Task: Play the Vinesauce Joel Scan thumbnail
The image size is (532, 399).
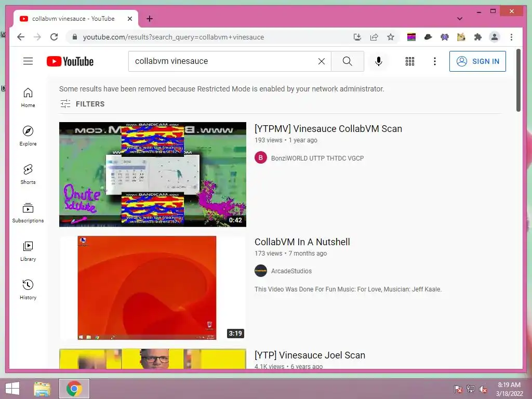Action: pos(153,358)
